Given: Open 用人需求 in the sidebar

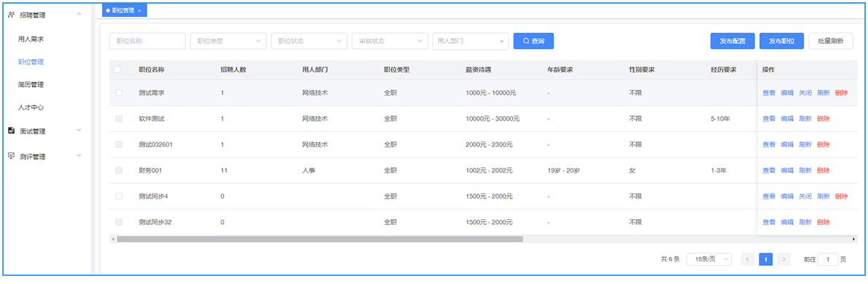Looking at the screenshot, I should click(x=31, y=39).
